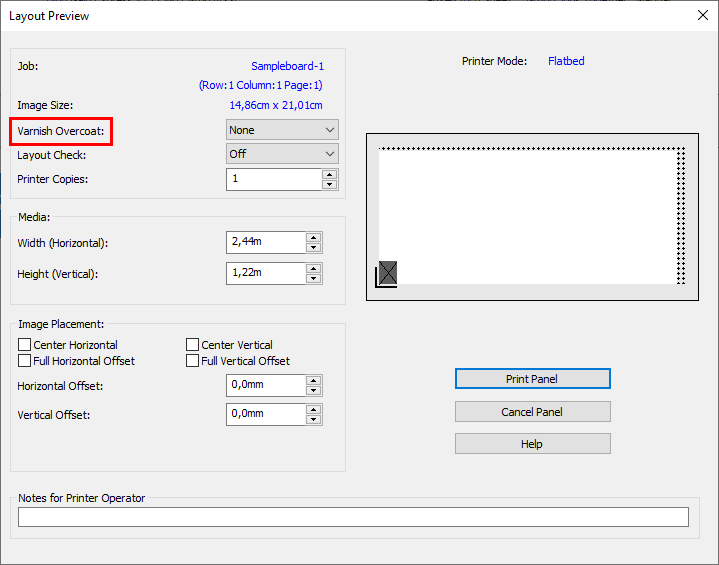Enable Center Vertical checkbox

(x=192, y=344)
